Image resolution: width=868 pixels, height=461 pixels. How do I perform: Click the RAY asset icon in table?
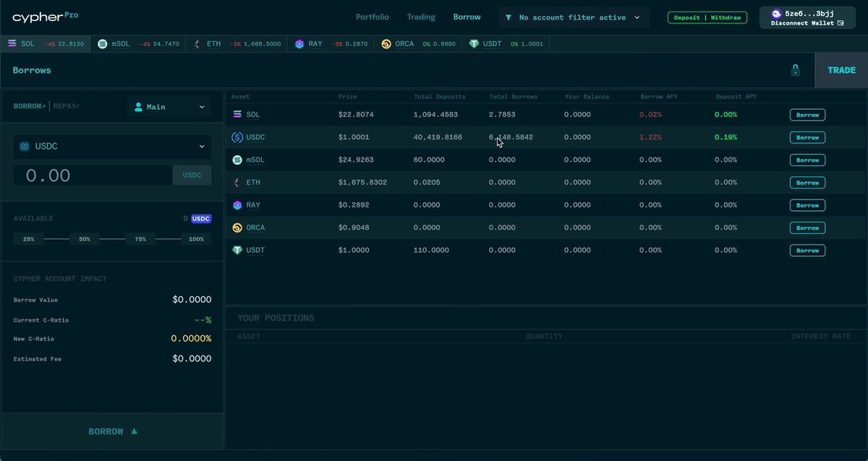237,205
